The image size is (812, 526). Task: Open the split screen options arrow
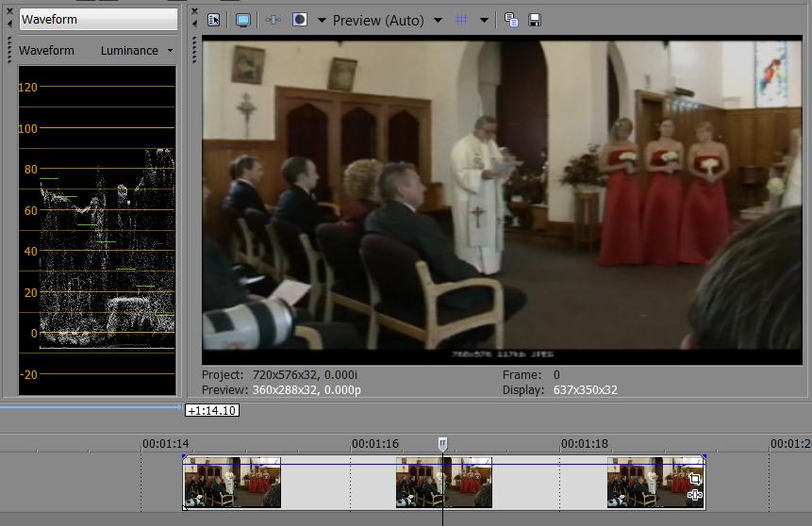[322, 21]
